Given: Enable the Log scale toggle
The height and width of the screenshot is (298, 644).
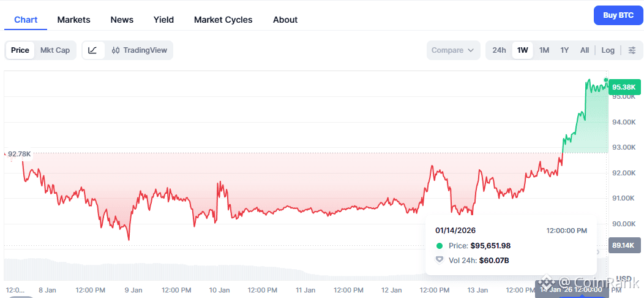Looking at the screenshot, I should click(608, 50).
